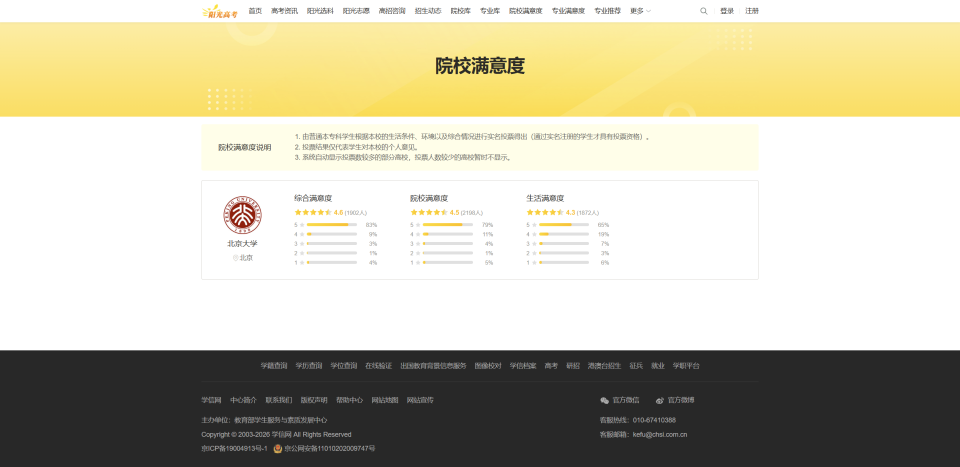Open 专业满意度 navigation item
This screenshot has width=960, height=467.
(568, 11)
